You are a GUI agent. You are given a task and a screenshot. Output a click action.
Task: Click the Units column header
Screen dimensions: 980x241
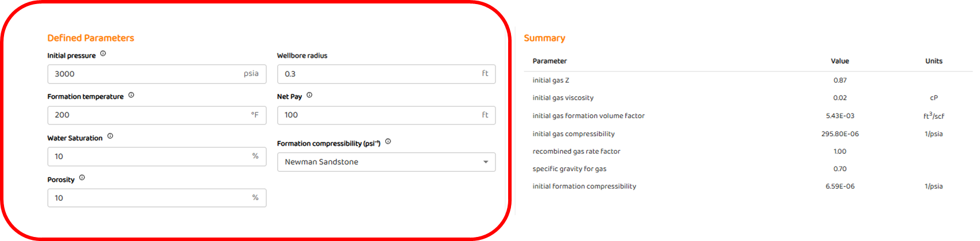[933, 61]
